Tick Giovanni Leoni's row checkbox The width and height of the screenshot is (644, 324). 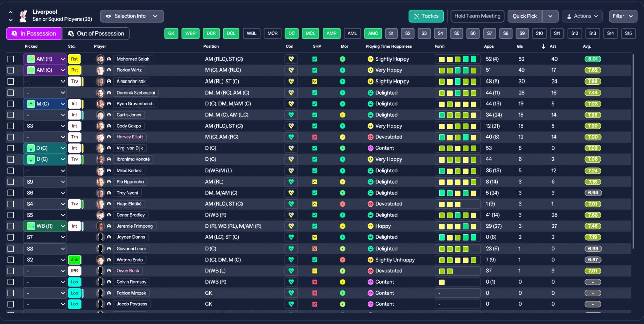point(11,249)
